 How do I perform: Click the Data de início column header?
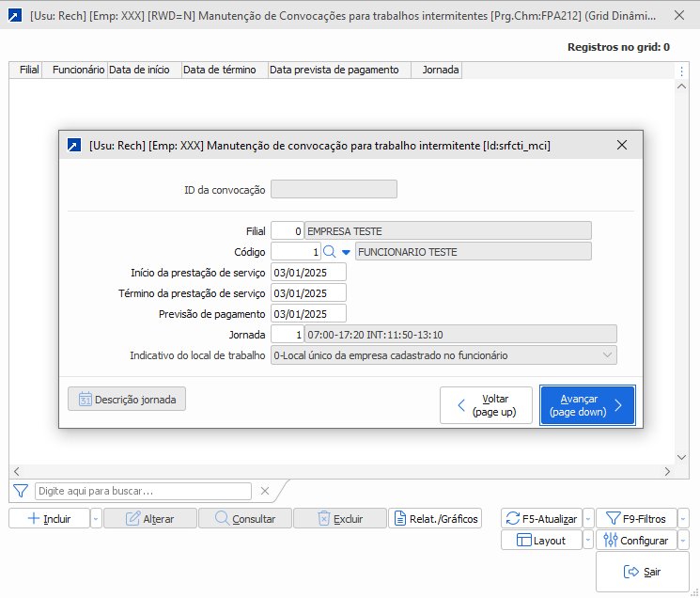click(145, 70)
